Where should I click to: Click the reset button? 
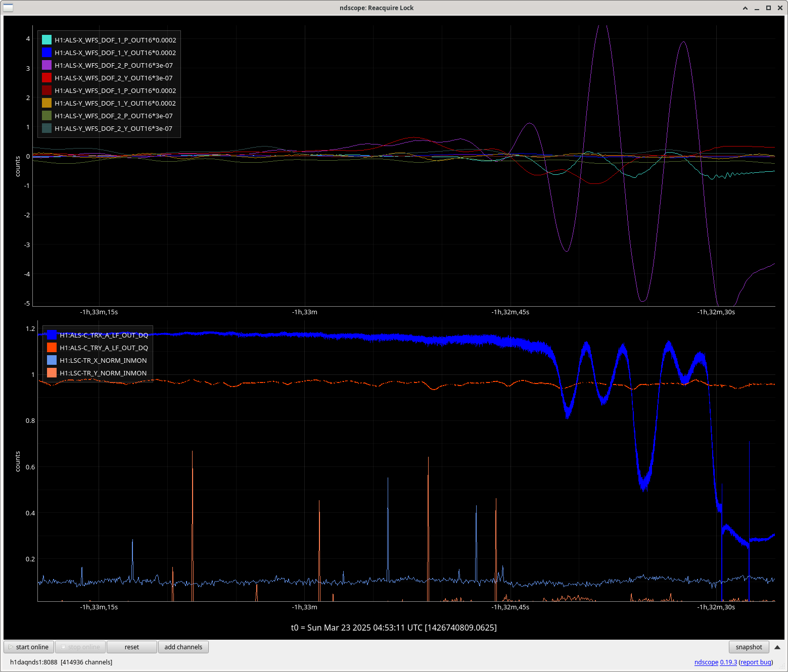(132, 647)
